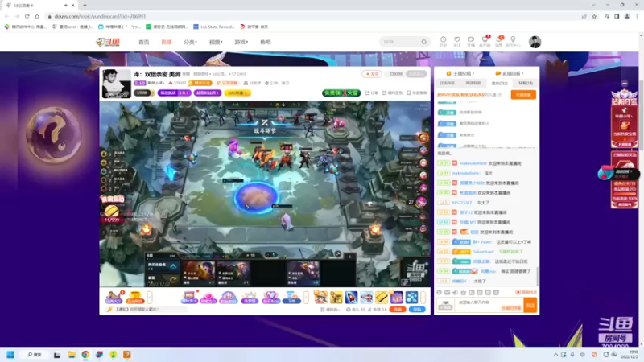Screen dimensions: 644x362
Task: Open the user profile avatar
Action: [535, 42]
